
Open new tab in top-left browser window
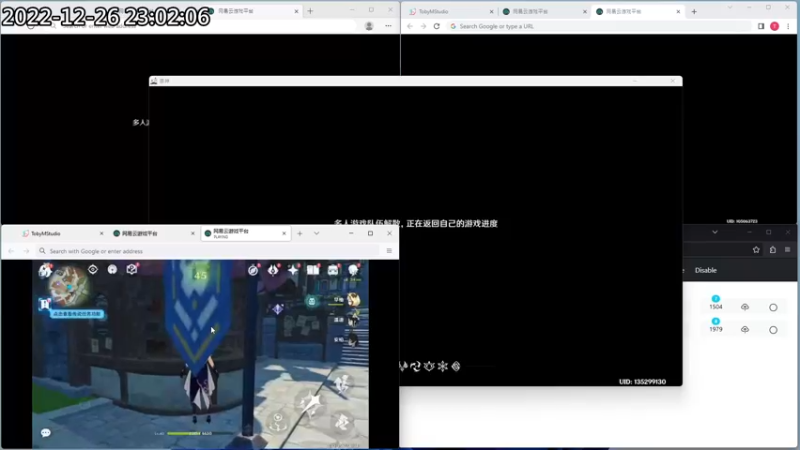[310, 11]
